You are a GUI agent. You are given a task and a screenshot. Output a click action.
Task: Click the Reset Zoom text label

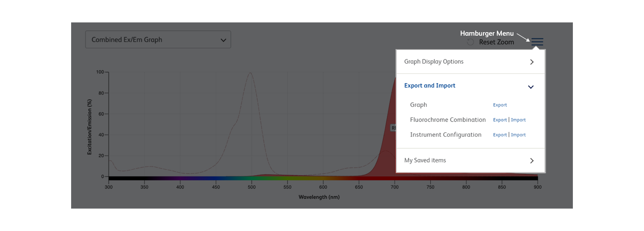[496, 42]
